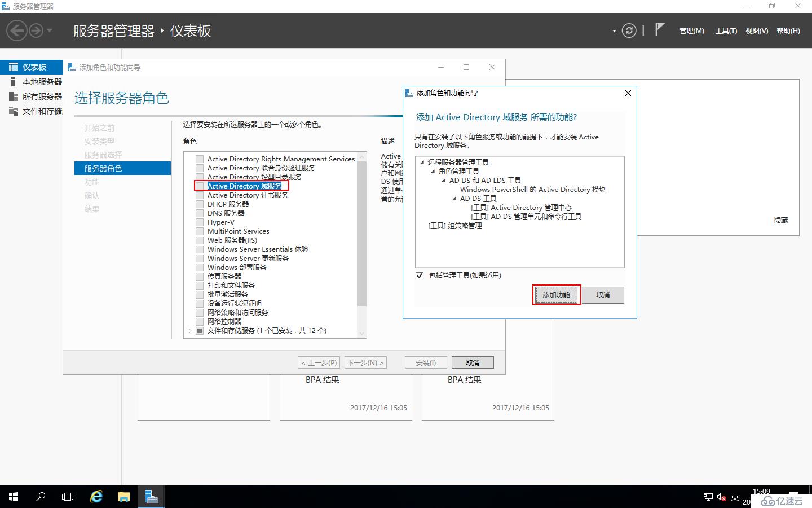Click the roles list scroll-down arrow

(362, 334)
